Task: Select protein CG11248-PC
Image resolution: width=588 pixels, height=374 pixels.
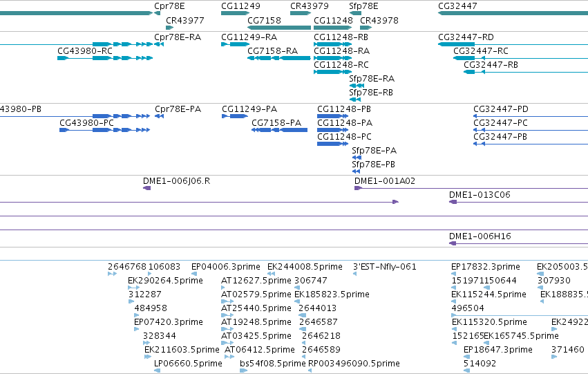Action: point(344,137)
